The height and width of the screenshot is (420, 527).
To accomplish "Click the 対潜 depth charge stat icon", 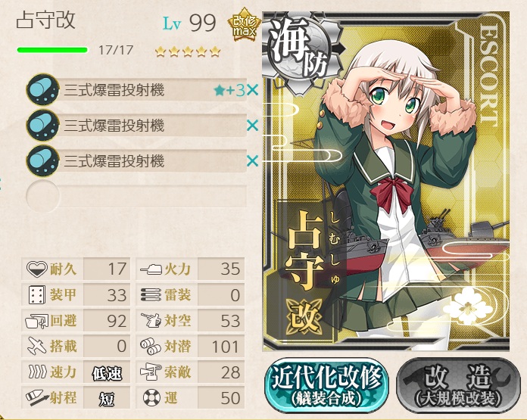I will coord(150,347).
